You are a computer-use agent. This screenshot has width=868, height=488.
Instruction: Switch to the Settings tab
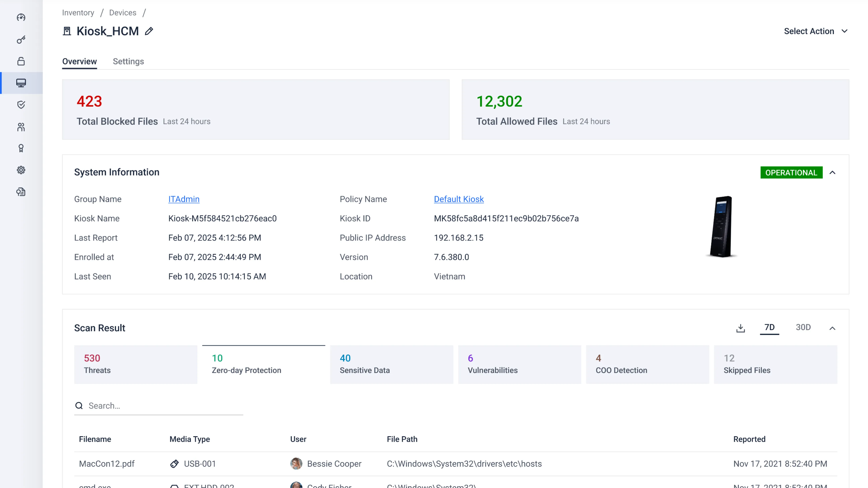coord(128,61)
